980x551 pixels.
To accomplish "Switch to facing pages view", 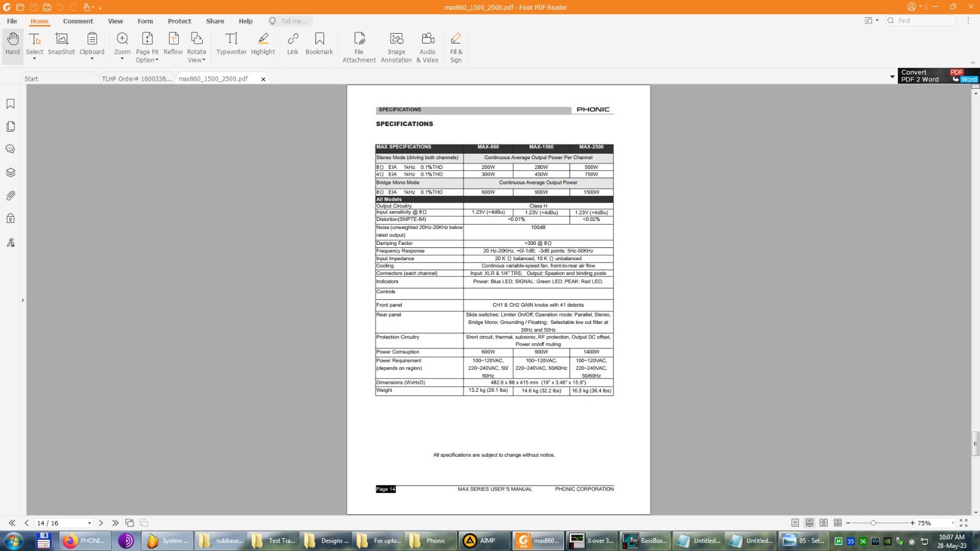I will [823, 523].
